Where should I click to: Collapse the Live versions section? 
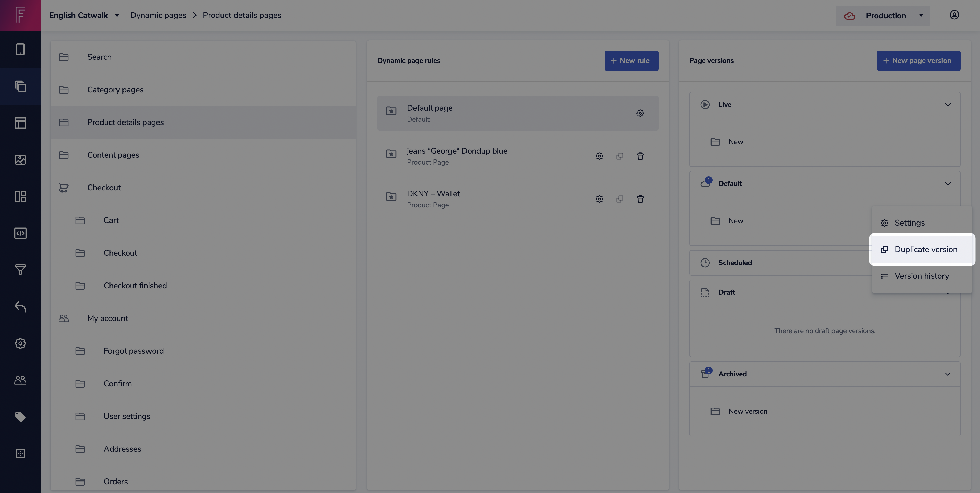pyautogui.click(x=948, y=105)
